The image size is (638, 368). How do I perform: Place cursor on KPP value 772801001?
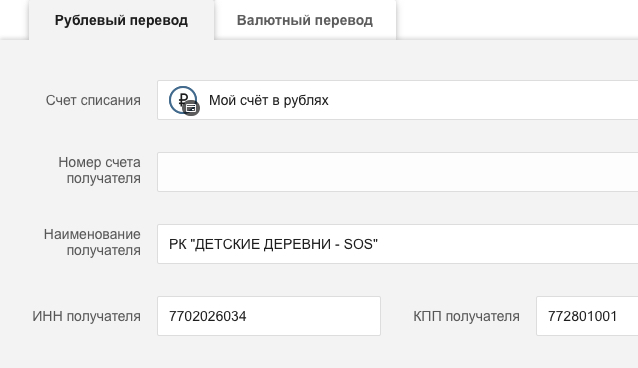[583, 316]
